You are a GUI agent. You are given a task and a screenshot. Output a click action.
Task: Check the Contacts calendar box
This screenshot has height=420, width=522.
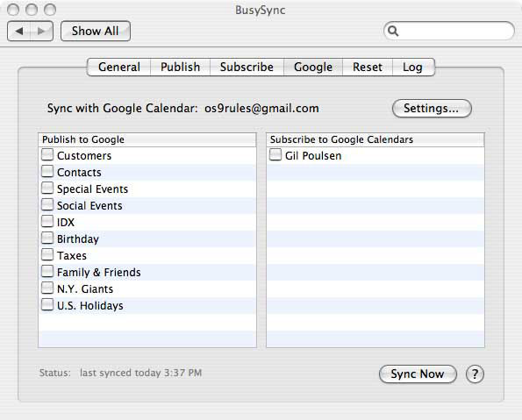coord(47,171)
